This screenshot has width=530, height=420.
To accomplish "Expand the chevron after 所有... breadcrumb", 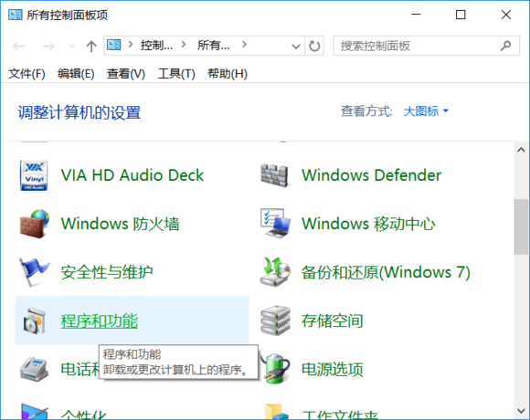I will 244,44.
